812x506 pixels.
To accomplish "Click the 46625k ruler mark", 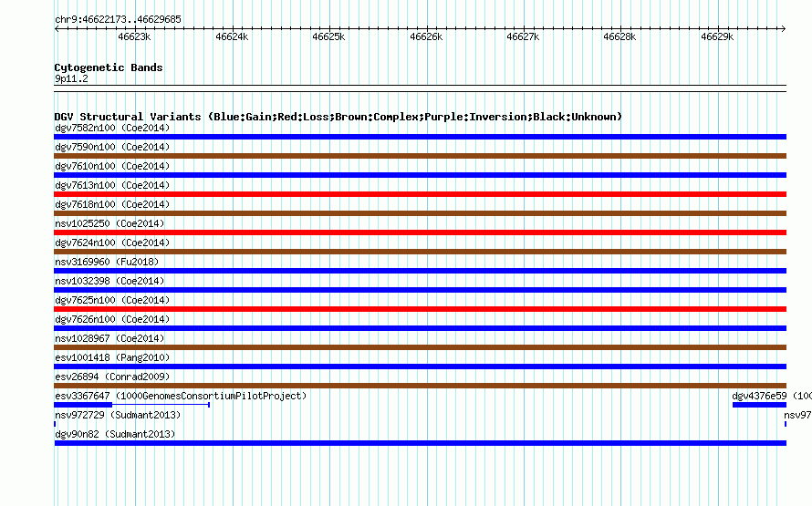I will tap(328, 36).
